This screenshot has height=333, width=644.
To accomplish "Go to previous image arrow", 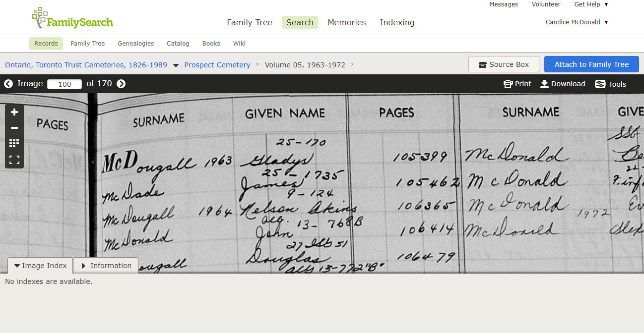I will (x=8, y=84).
